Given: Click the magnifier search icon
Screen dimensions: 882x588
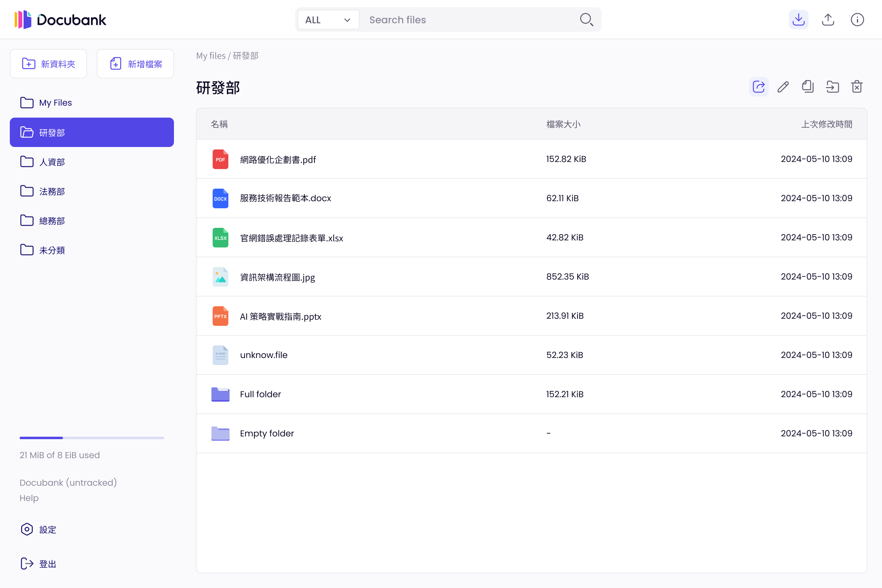Looking at the screenshot, I should point(586,20).
